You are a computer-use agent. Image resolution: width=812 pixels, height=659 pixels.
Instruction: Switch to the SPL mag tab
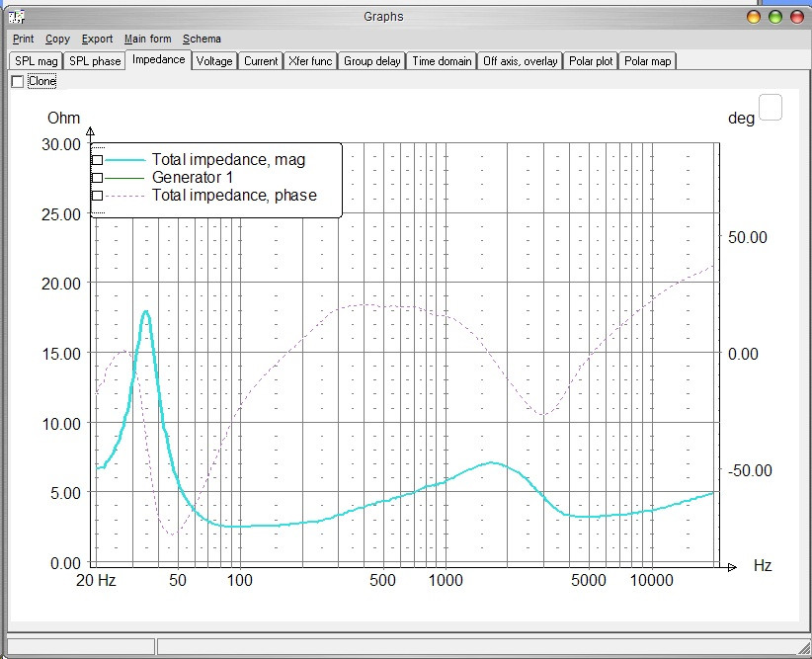pos(37,61)
